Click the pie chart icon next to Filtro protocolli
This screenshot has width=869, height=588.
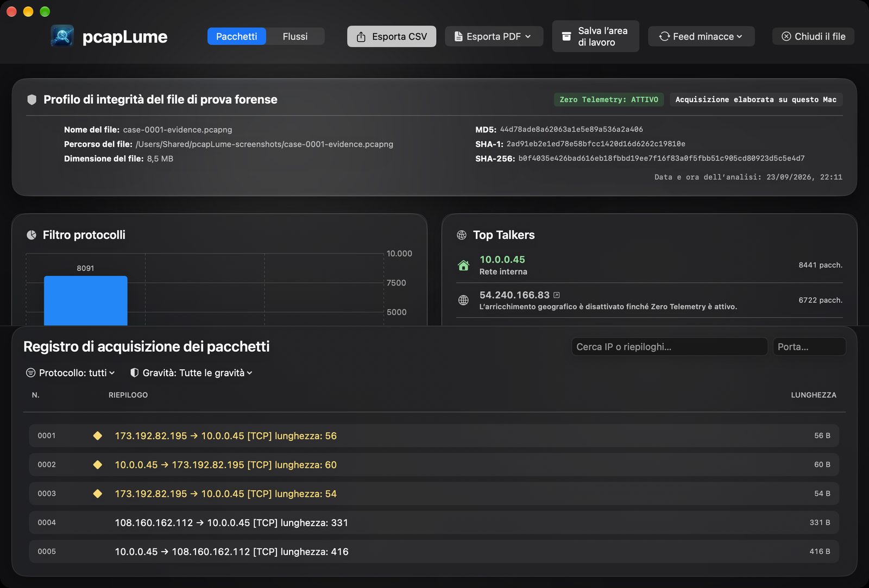tap(32, 235)
